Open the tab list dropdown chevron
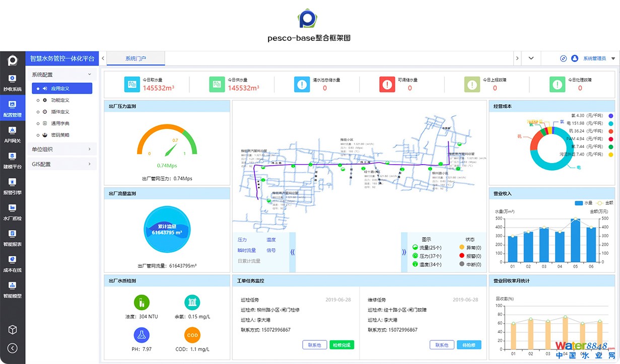620x364 pixels. tap(531, 58)
